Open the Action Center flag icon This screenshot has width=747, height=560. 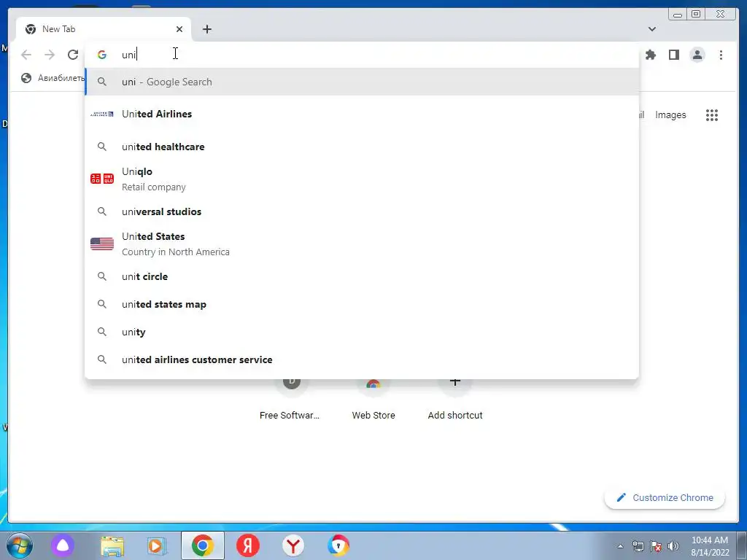coord(656,546)
